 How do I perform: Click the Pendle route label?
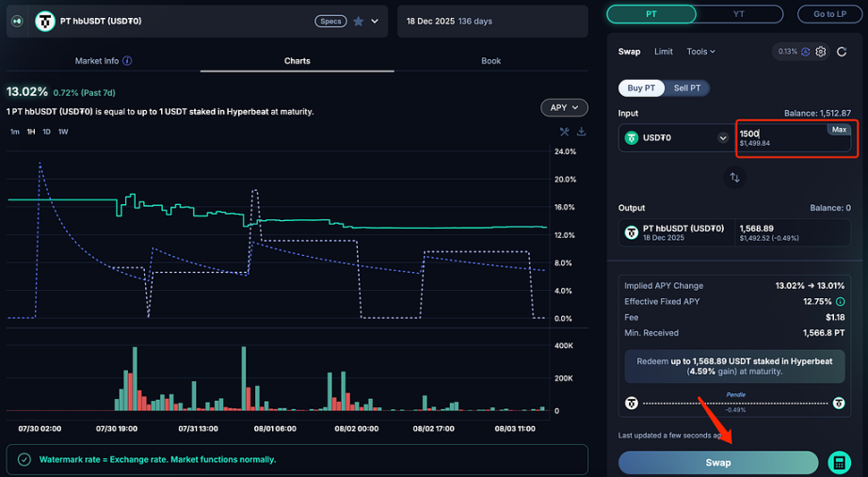click(735, 394)
